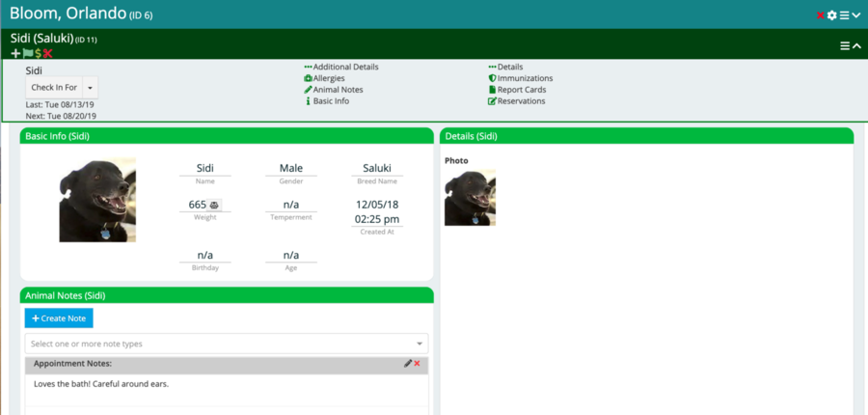868x415 pixels.
Task: Click the red X in the Bloom, Orlando header
Action: pos(821,15)
